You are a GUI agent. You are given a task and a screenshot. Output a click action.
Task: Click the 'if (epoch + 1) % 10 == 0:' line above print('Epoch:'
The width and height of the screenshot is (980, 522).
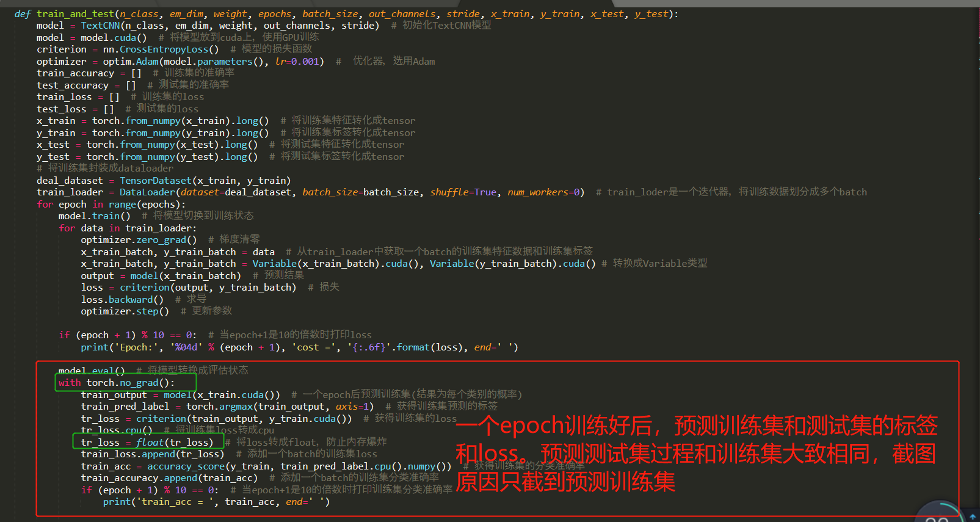[x=215, y=335]
